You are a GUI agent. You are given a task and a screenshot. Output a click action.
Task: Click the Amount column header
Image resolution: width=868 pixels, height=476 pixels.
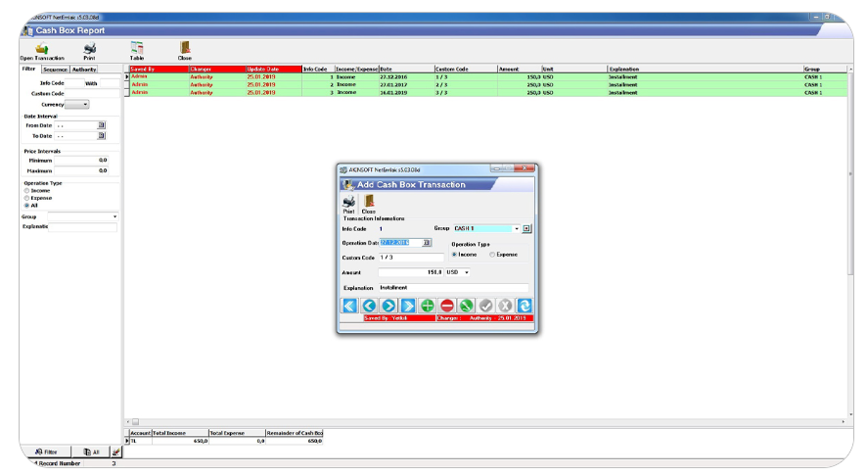[x=520, y=69]
